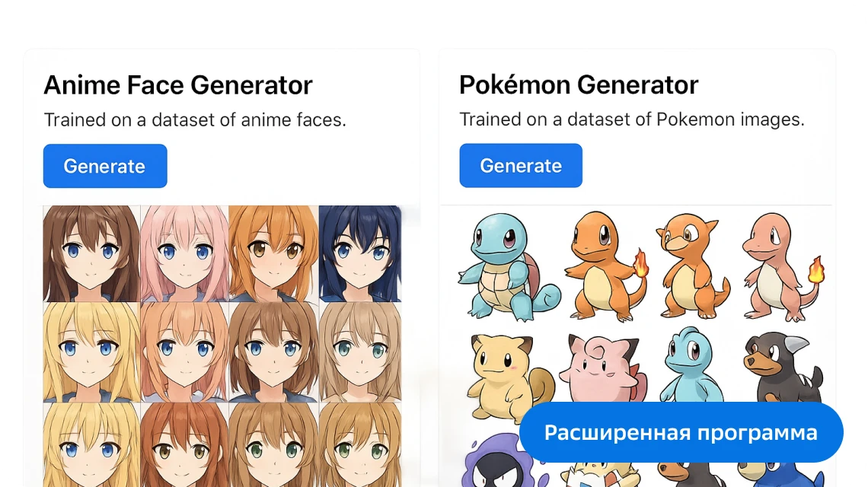Screen dimensions: 868x487
Task: Click Generate under Pokémon Generator
Action: 521,165
